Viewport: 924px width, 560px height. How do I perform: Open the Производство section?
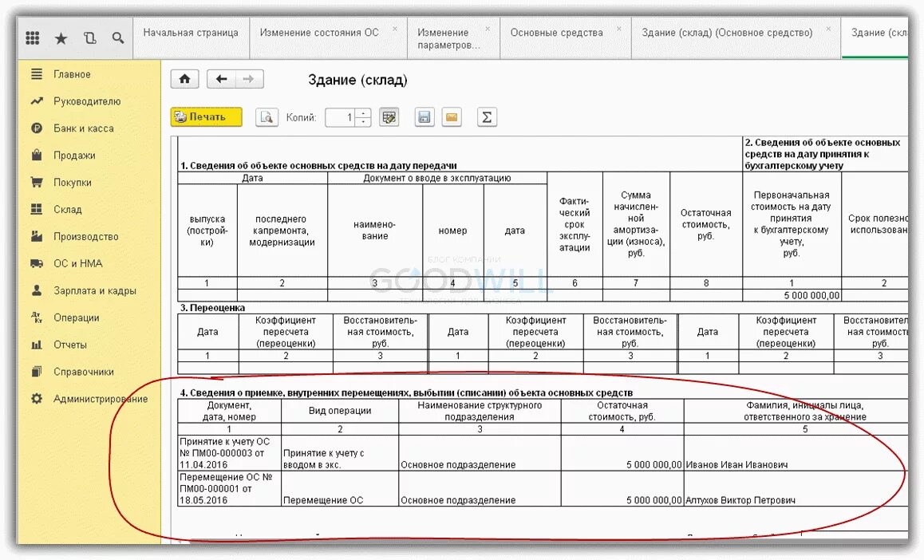click(x=86, y=237)
